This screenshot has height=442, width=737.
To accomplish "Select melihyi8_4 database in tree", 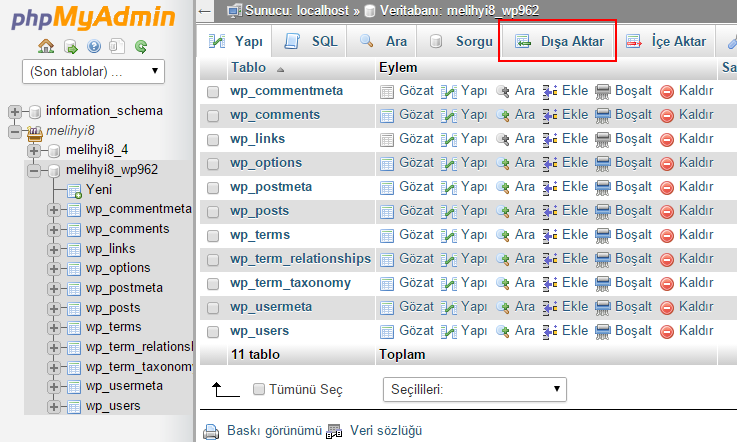I will click(97, 150).
